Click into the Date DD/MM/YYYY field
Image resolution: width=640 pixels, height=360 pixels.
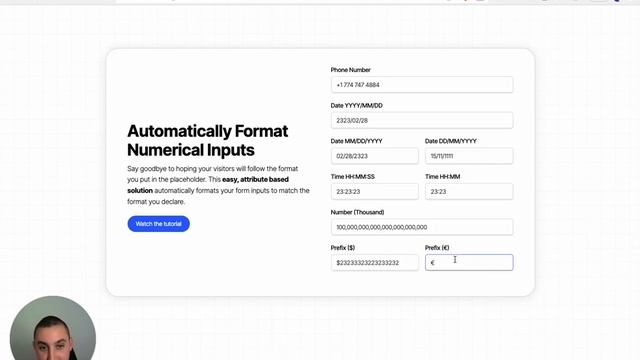(x=469, y=156)
